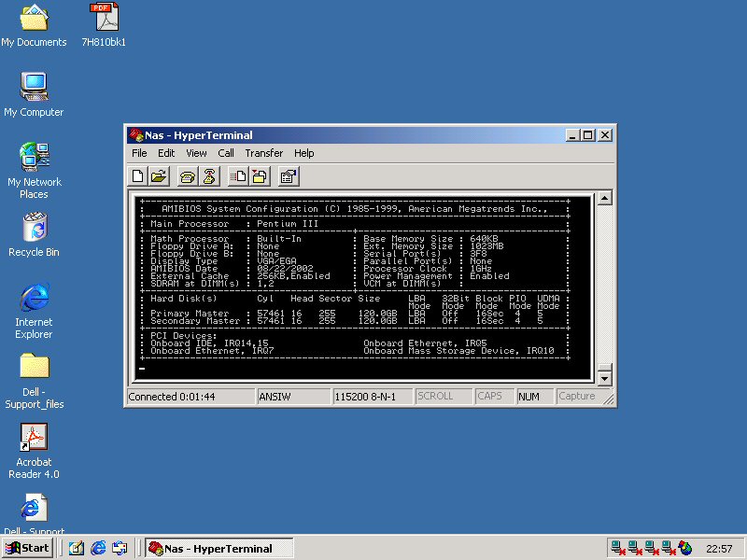Click the HyperTerminal title bar icon
This screenshot has height=560, width=747.
coord(136,135)
